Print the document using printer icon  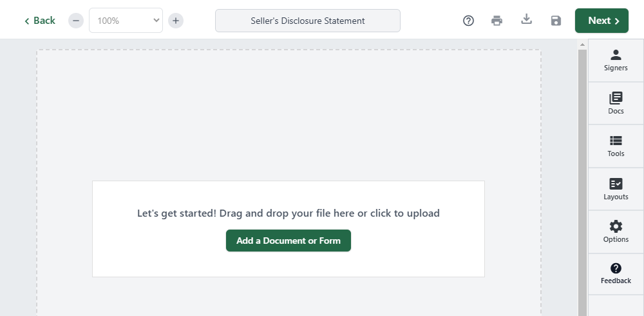(x=497, y=21)
